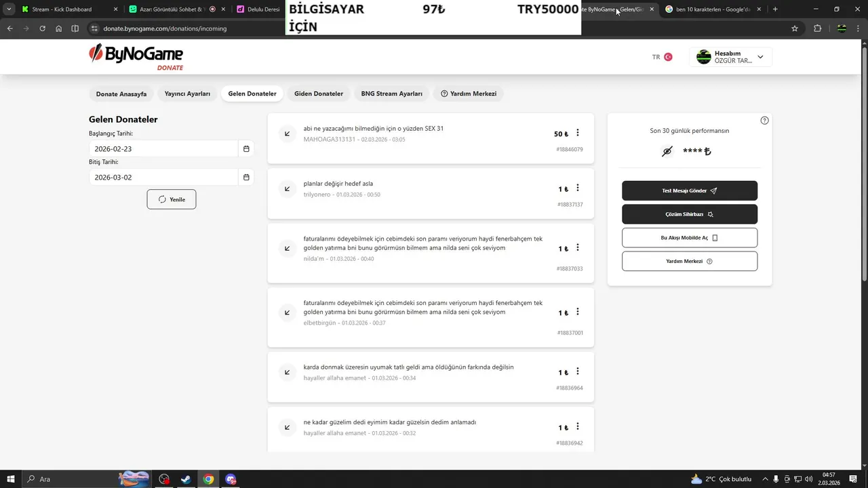
Task: Go to browser home page icon
Action: pos(59,28)
